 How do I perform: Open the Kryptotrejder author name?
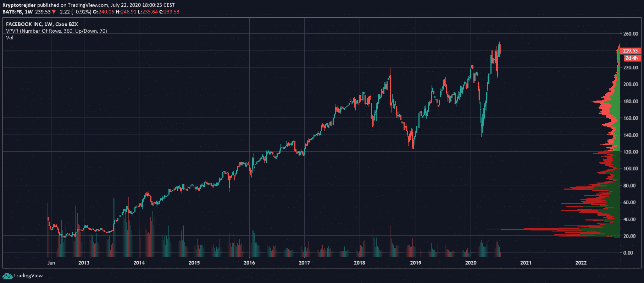click(x=19, y=5)
